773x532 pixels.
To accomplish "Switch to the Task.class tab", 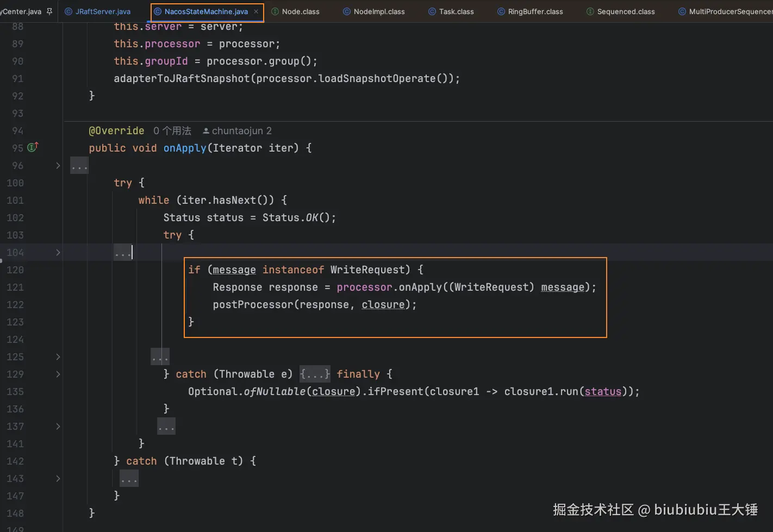I will coord(451,11).
